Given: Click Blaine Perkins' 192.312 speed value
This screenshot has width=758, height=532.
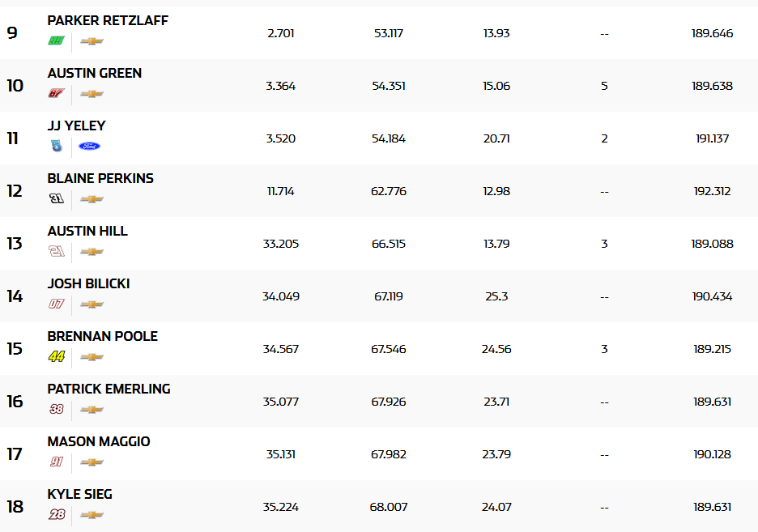Looking at the screenshot, I should (x=712, y=191).
